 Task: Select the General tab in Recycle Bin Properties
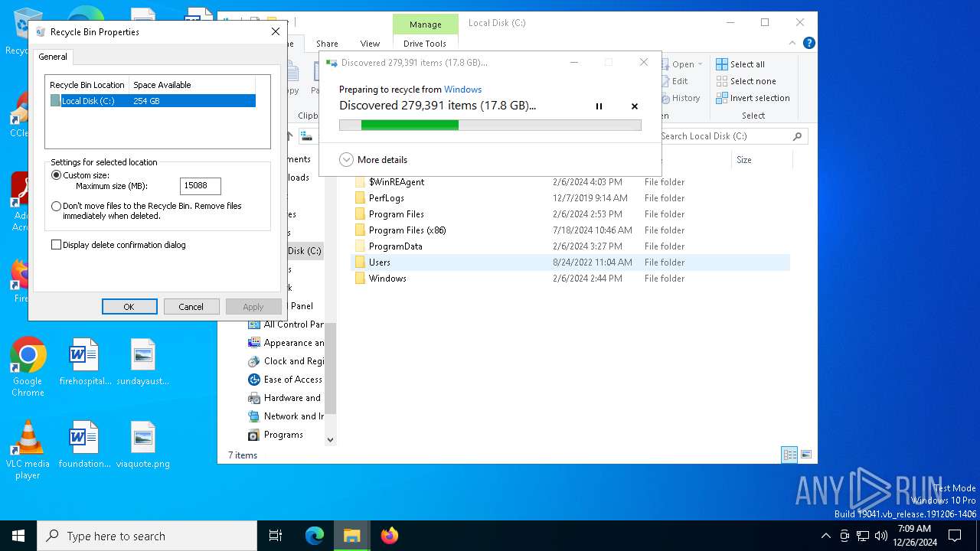point(53,57)
